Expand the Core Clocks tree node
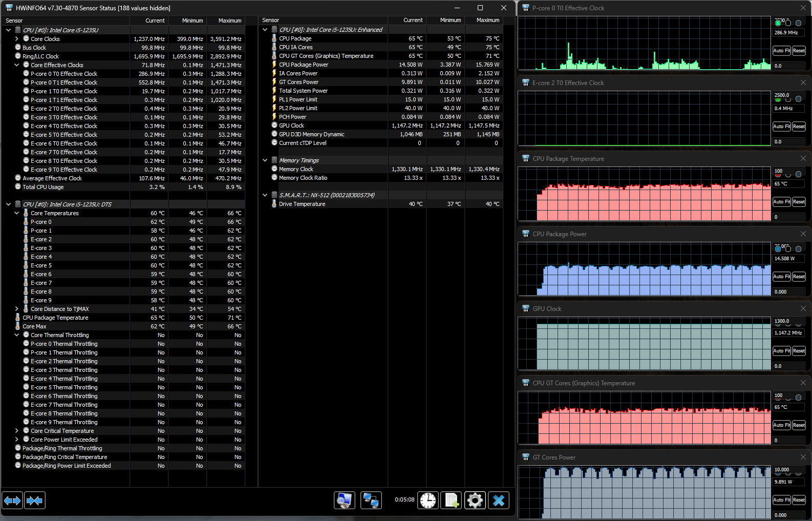 point(17,39)
